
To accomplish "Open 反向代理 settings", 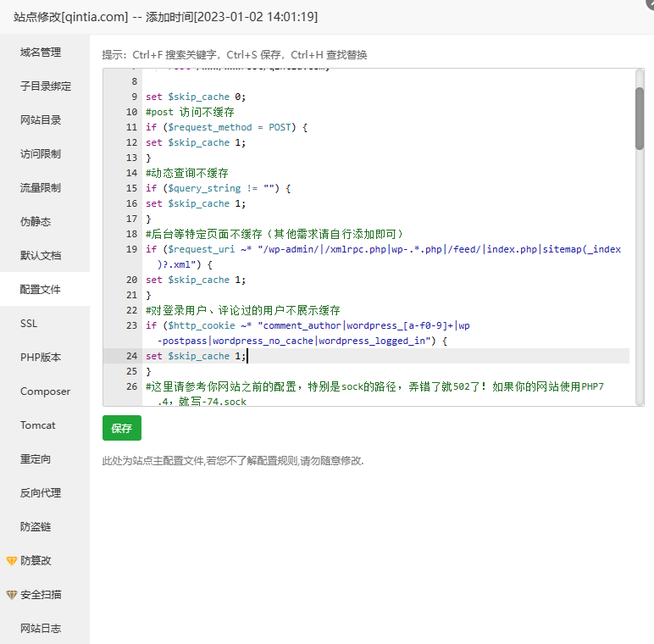I will [x=41, y=493].
